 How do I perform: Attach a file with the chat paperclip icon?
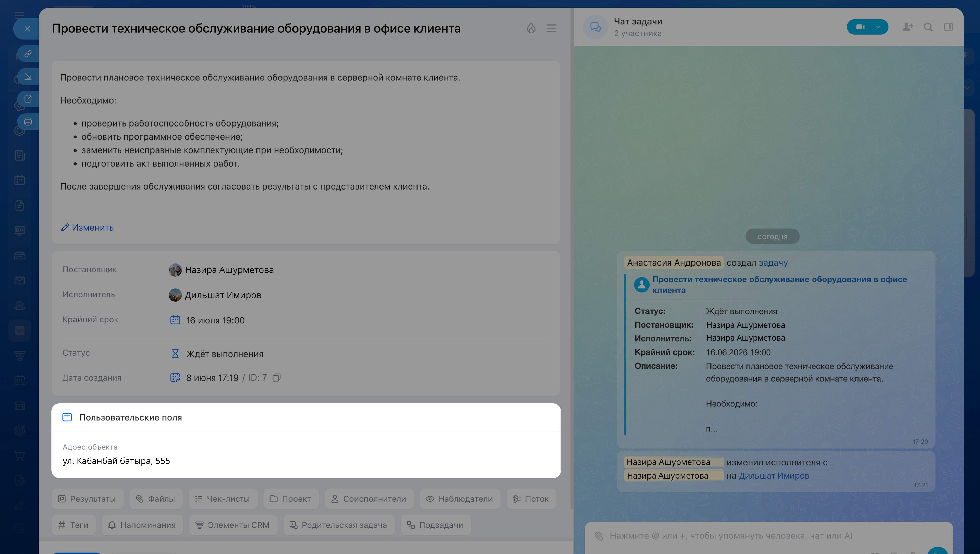click(599, 536)
